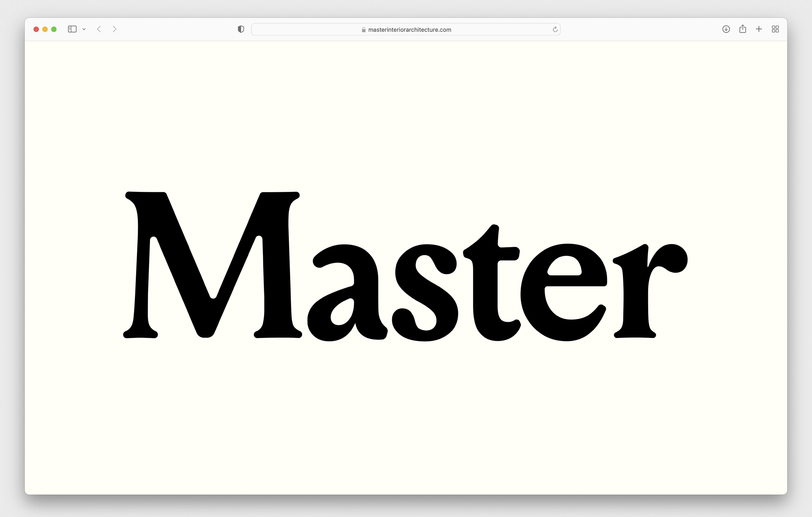812x517 pixels.
Task: Go forward to the next page
Action: pyautogui.click(x=115, y=29)
